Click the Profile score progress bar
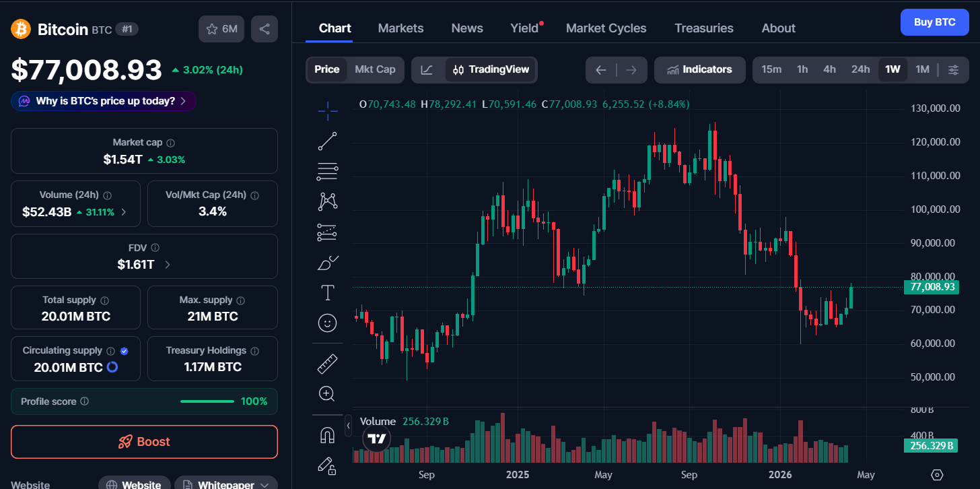 207,401
